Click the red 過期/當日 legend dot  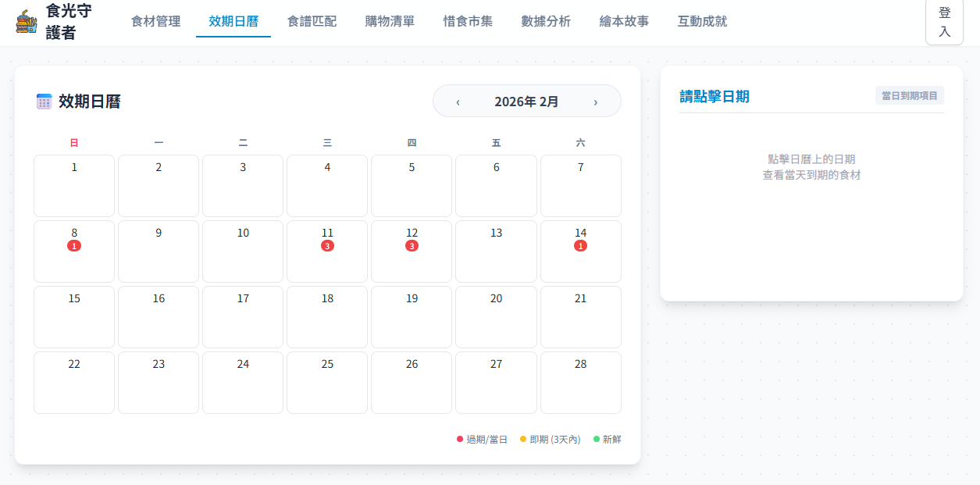(460, 440)
